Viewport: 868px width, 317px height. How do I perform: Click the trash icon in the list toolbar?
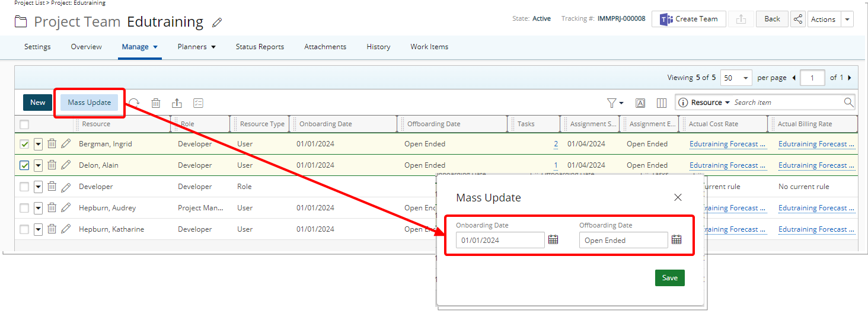coord(156,103)
